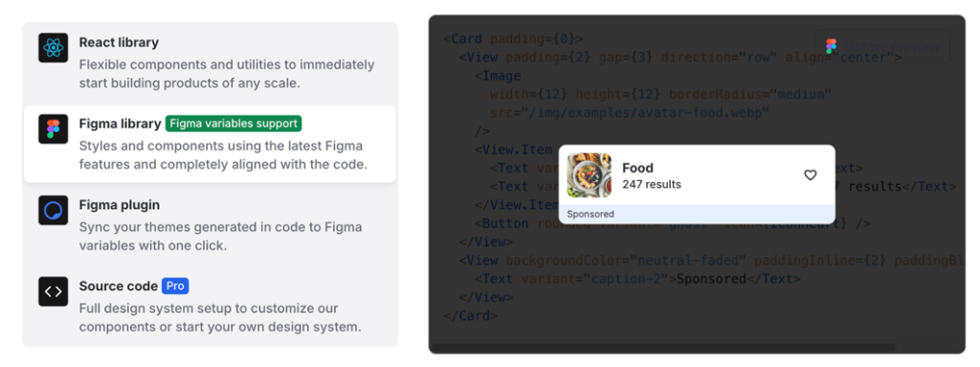Image resolution: width=980 pixels, height=367 pixels.
Task: Click the horizontal scrollbar under the code
Action: pyautogui.click(x=663, y=347)
